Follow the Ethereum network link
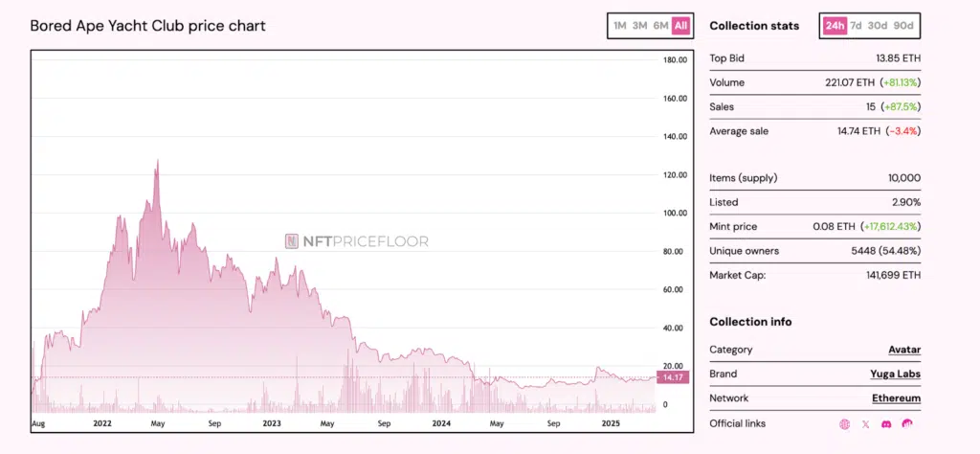The width and height of the screenshot is (980, 454). point(898,397)
